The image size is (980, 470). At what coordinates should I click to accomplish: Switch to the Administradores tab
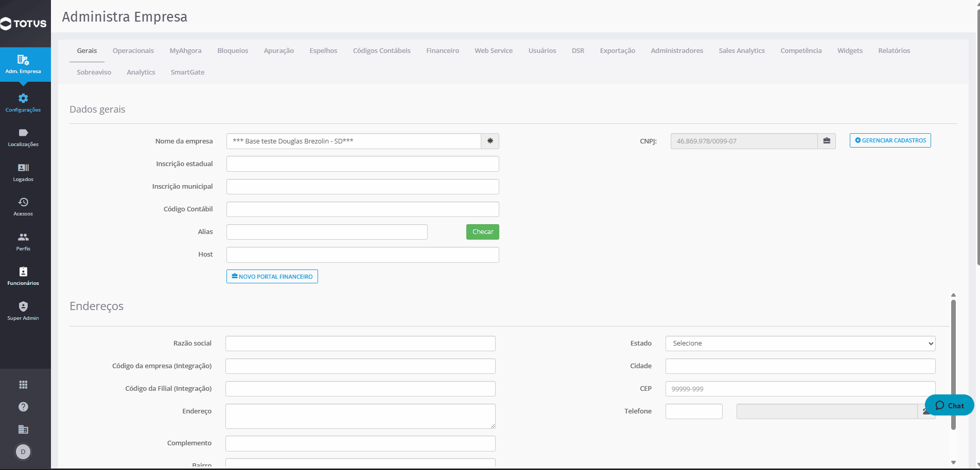[x=677, y=50]
